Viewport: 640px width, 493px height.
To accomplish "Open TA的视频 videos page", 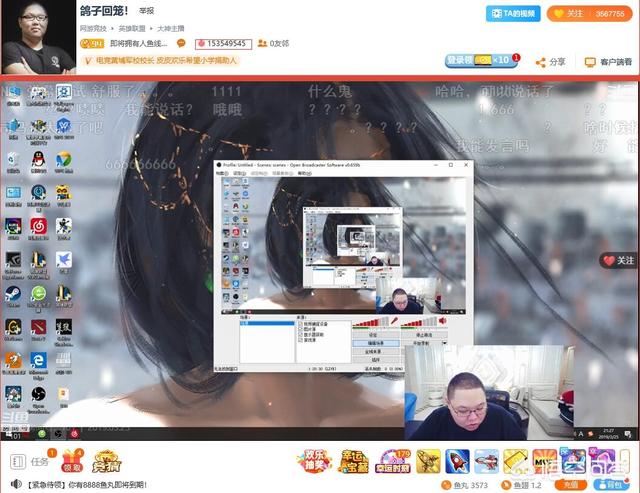I will point(513,14).
